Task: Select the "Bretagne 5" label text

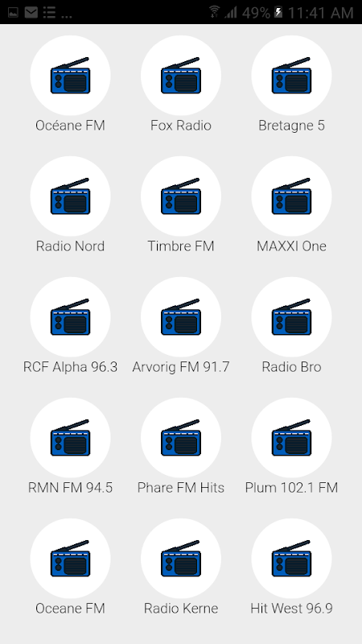Action: pos(291,126)
